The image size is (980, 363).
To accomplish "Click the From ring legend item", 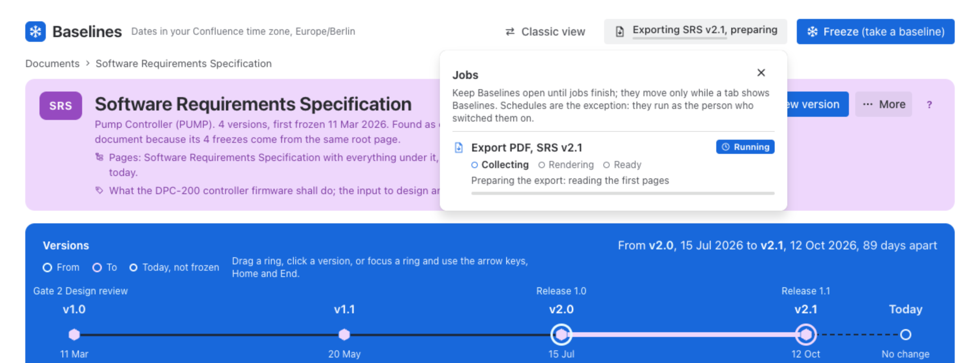I will tap(61, 268).
